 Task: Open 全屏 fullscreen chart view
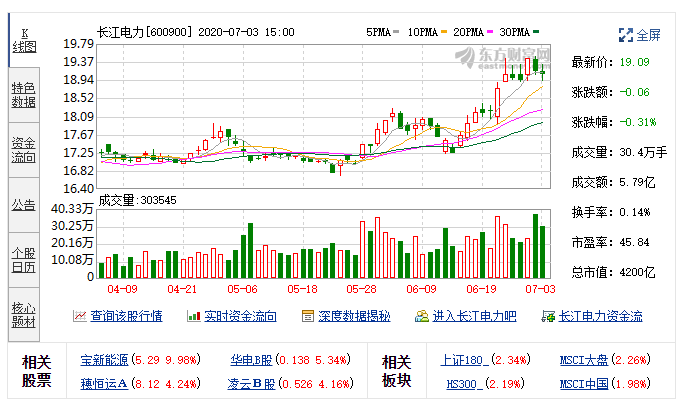pos(648,35)
